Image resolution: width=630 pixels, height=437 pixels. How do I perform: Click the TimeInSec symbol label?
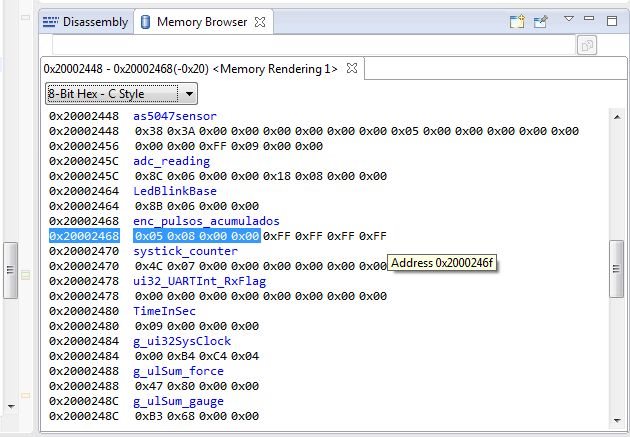[164, 311]
